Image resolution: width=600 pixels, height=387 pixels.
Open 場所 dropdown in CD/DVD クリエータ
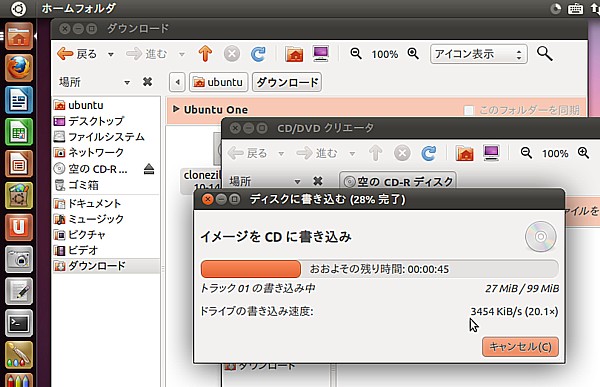(297, 182)
